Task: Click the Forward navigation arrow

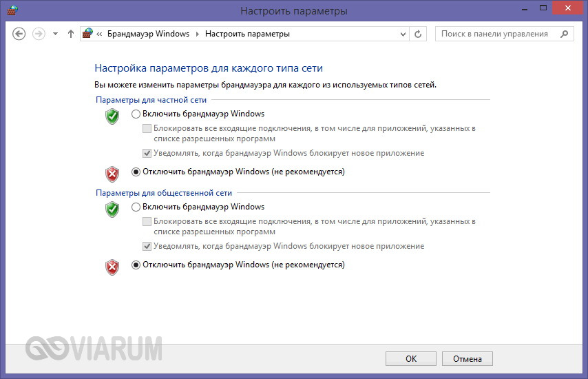Action: tap(39, 34)
